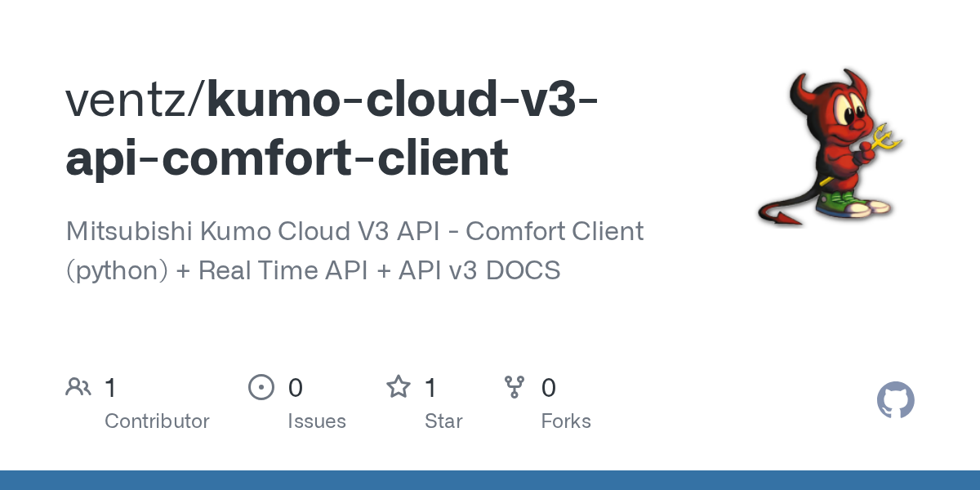
Task: Click the "Contributor" label
Action: click(157, 421)
